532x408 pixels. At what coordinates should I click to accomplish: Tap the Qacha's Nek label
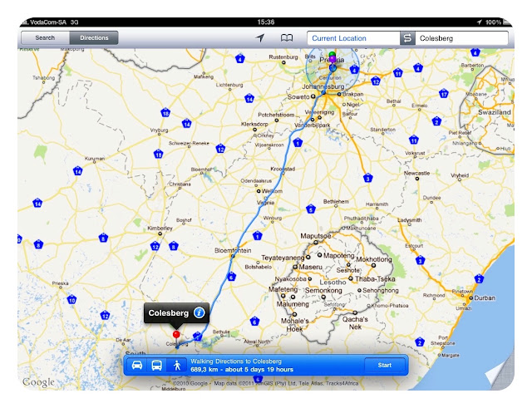355,323
